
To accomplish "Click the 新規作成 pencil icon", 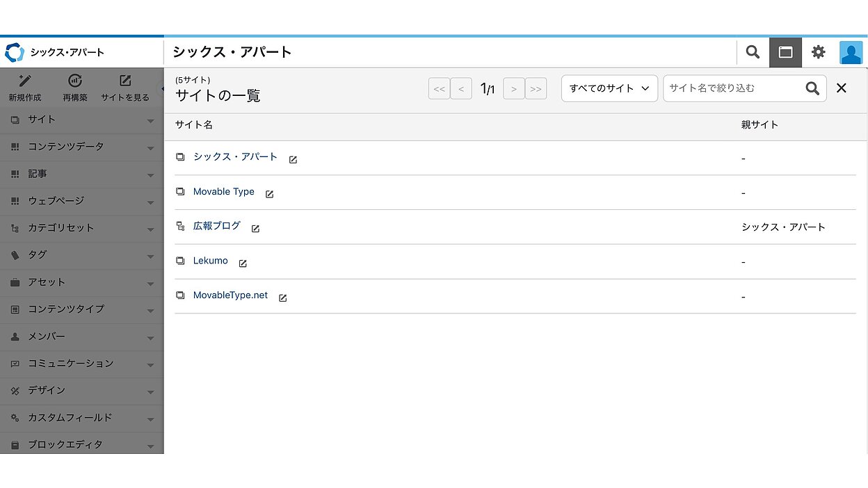I will 25,81.
